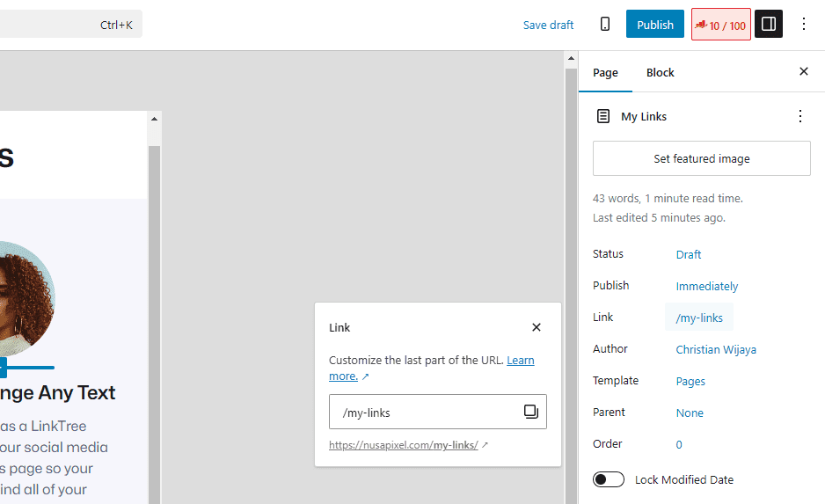Open My Links page actions menu
Viewport: 825px width, 504px height.
point(799,116)
